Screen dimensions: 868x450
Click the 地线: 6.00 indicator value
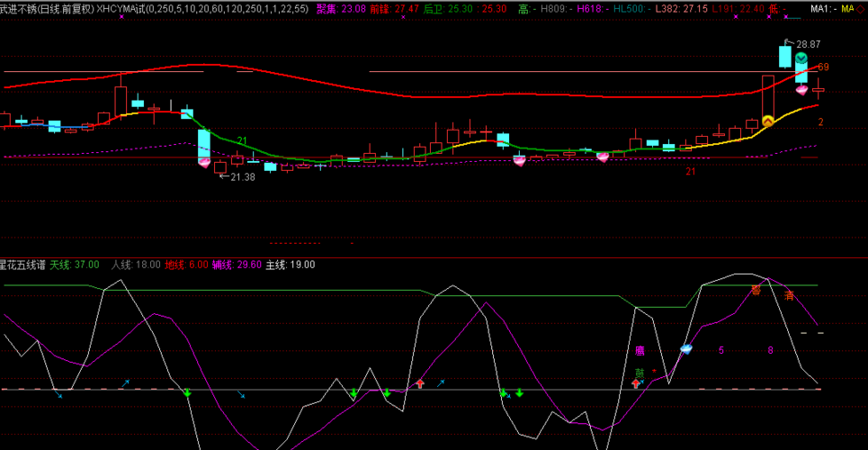[186, 265]
